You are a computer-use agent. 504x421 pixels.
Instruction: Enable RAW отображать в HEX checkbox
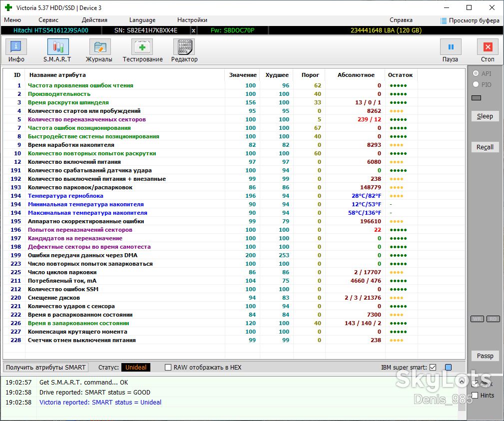168,368
